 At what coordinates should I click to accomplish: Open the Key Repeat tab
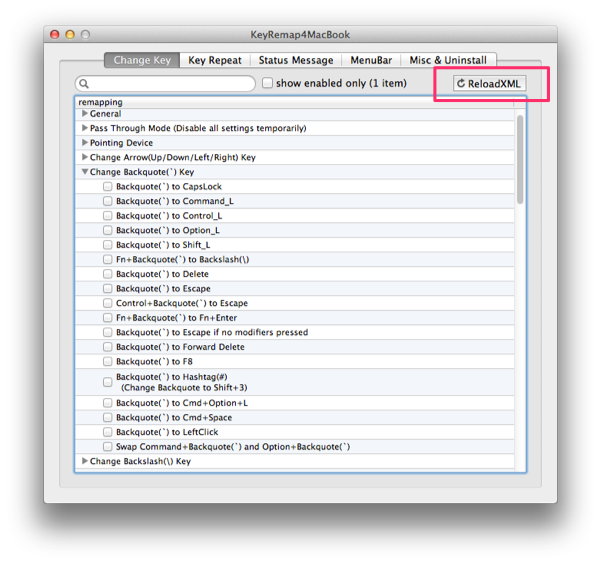[215, 60]
